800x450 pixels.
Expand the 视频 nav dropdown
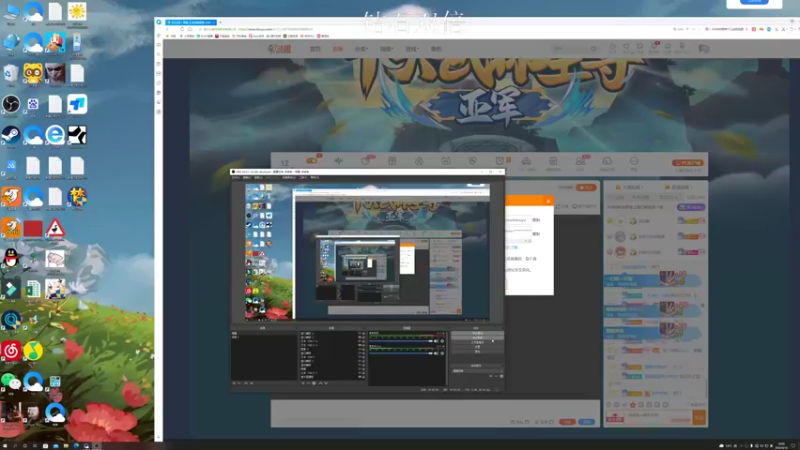pyautogui.click(x=386, y=49)
